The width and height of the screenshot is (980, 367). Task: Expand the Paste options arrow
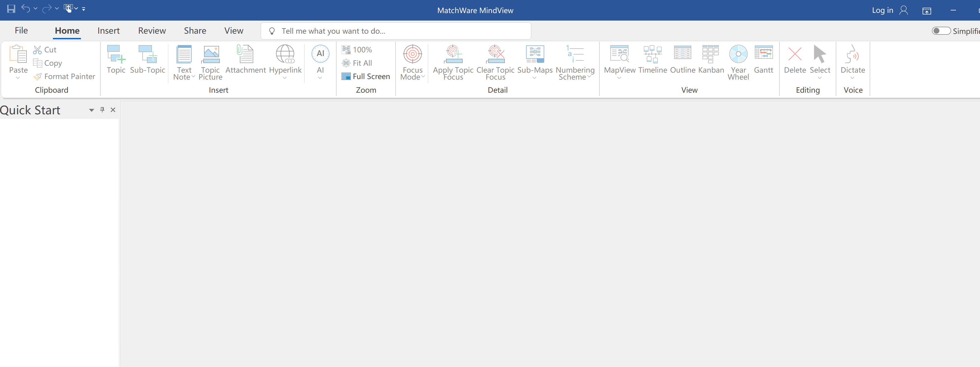[18, 78]
